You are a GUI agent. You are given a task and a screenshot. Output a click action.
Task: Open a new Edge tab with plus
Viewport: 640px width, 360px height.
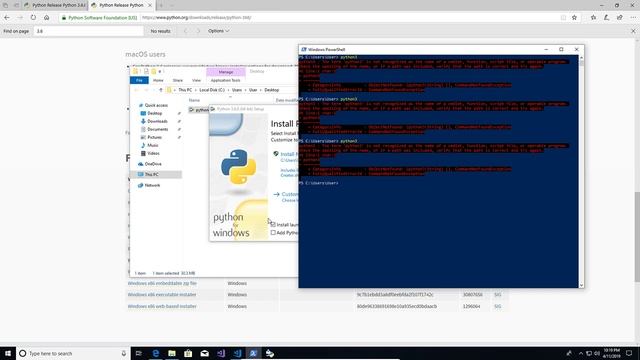pyautogui.click(x=161, y=5)
